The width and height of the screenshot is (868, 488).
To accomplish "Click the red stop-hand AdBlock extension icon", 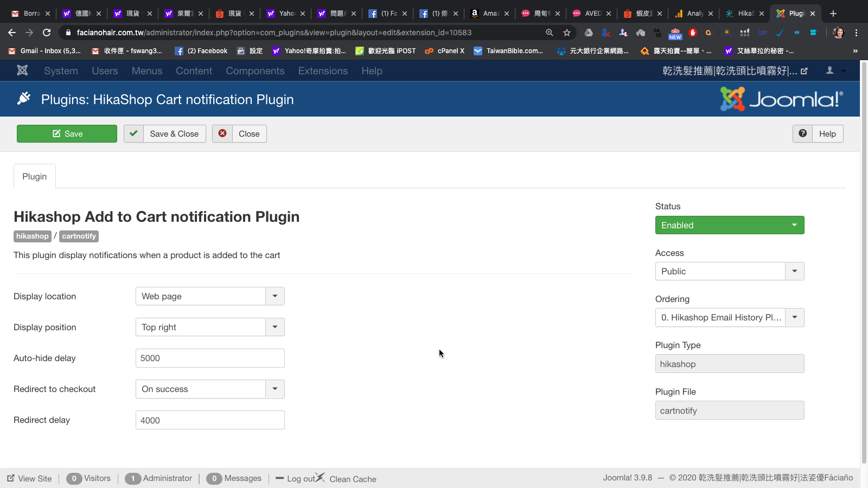I will coord(693,33).
